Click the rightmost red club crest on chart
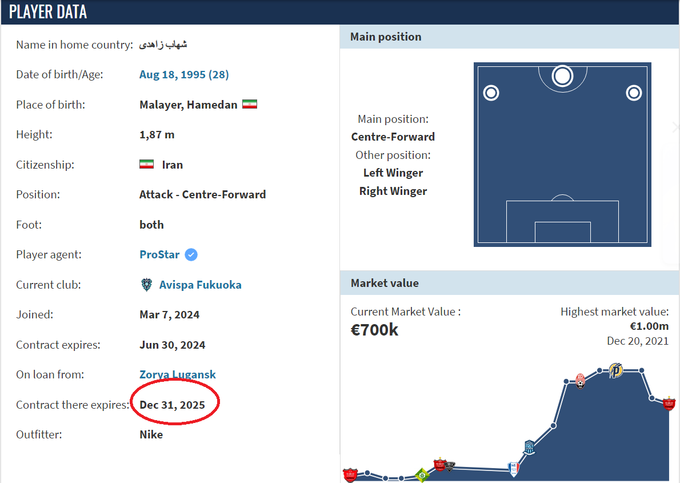This screenshot has width=680, height=483. point(669,402)
